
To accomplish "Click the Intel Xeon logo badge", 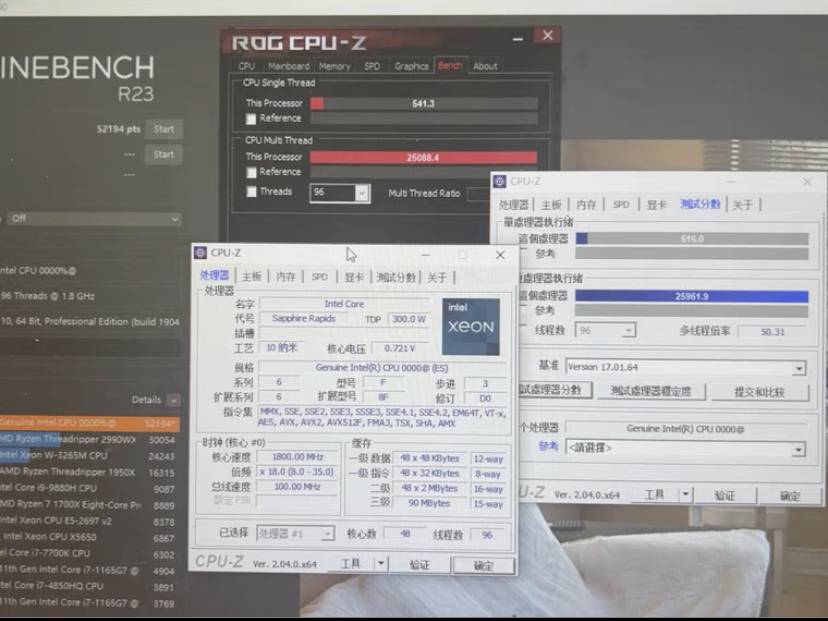I will pyautogui.click(x=471, y=326).
